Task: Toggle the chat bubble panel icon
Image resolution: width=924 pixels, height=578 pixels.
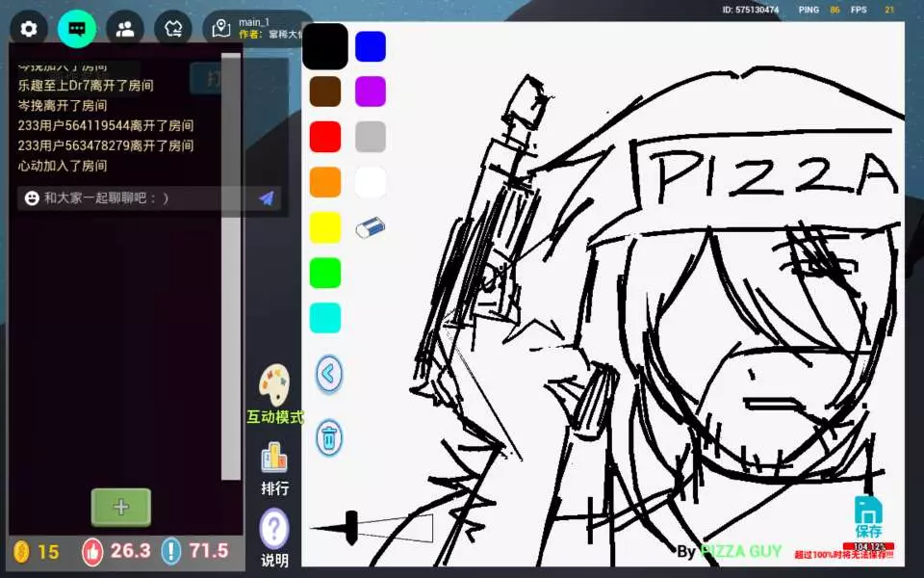Action: coord(77,29)
